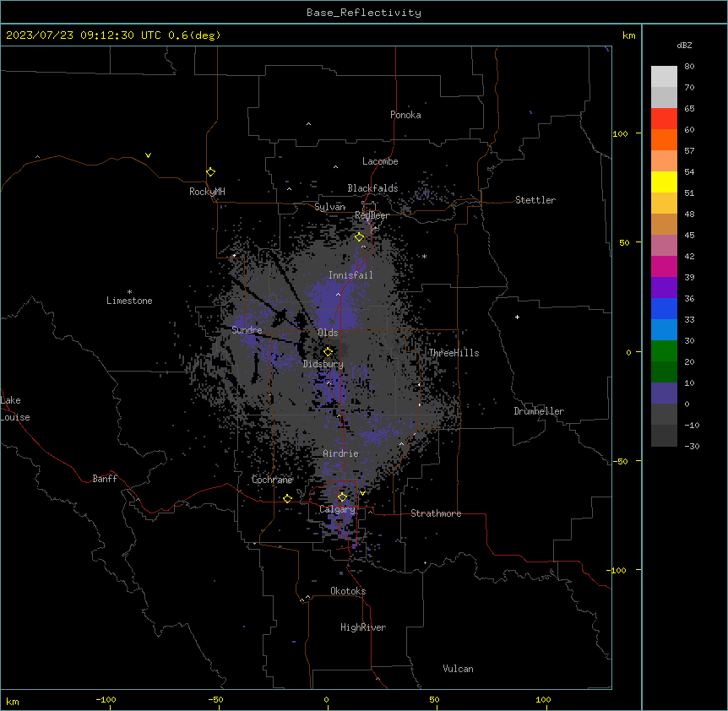This screenshot has width=728, height=711.
Task: Click the bright yellow 51-54 dBZ swatch
Action: (664, 182)
